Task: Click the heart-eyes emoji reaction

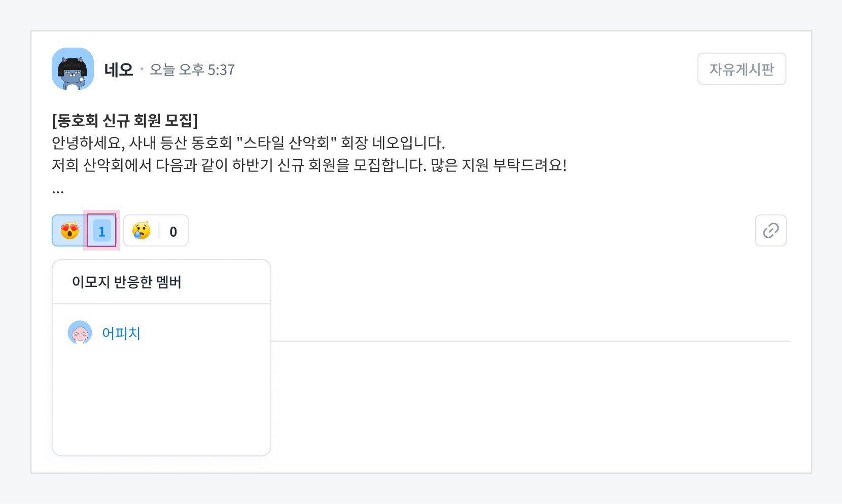Action: tap(70, 231)
